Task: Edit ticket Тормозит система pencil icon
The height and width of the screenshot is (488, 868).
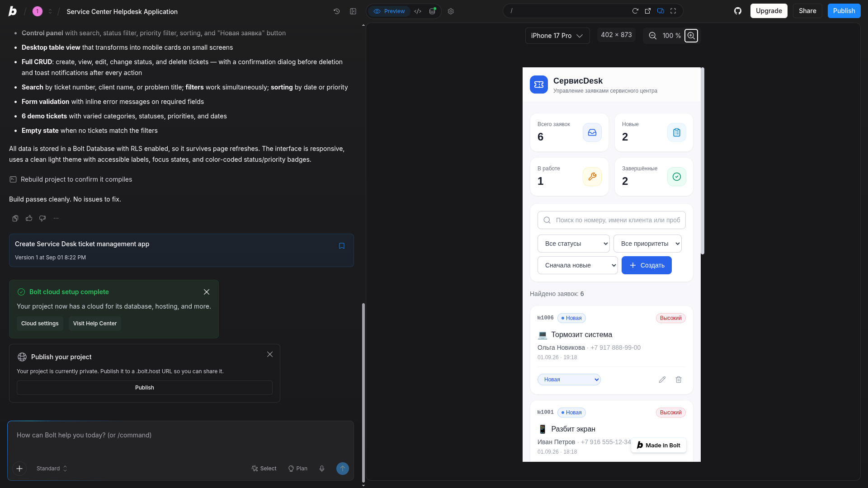Action: point(662,380)
